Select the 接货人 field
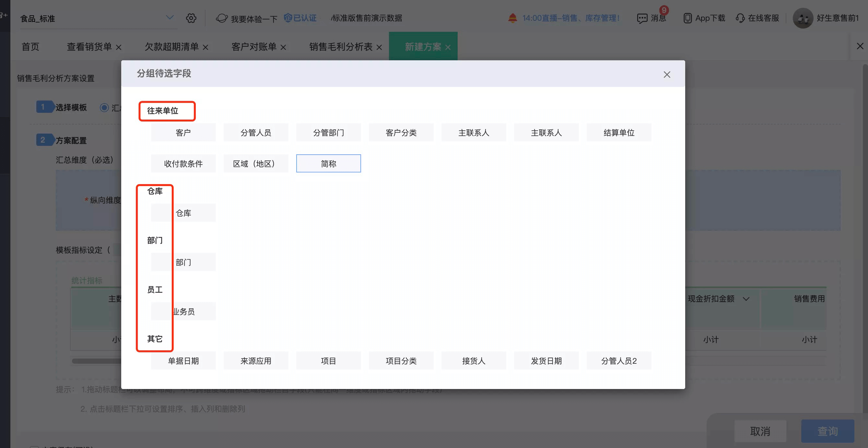This screenshot has width=868, height=448. click(474, 361)
